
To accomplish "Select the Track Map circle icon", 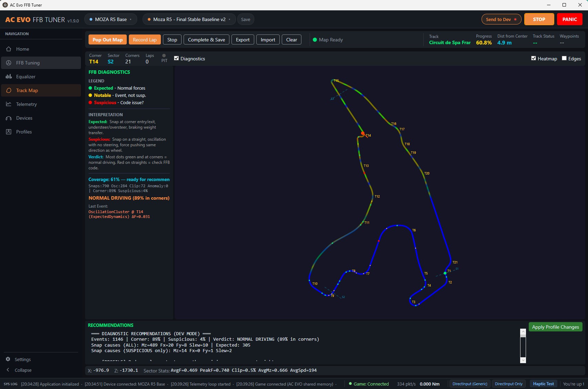I will point(9,90).
